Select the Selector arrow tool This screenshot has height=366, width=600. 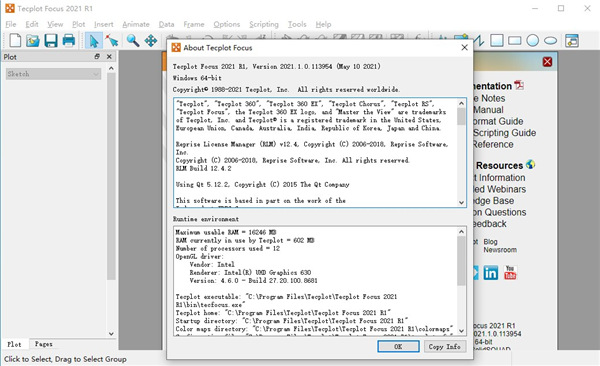[x=94, y=41]
